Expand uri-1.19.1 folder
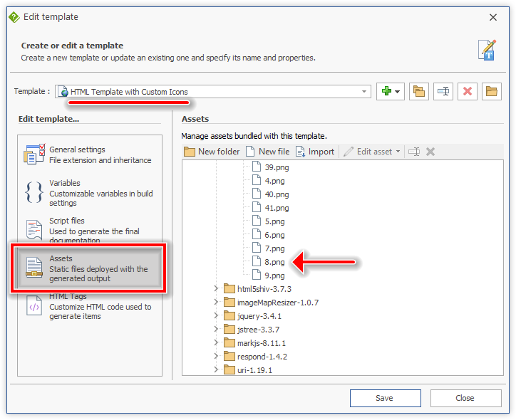The width and height of the screenshot is (516, 420). pyautogui.click(x=216, y=369)
